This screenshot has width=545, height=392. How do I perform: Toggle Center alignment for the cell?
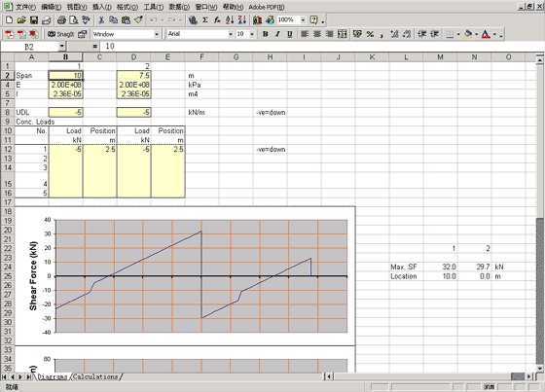(317, 34)
